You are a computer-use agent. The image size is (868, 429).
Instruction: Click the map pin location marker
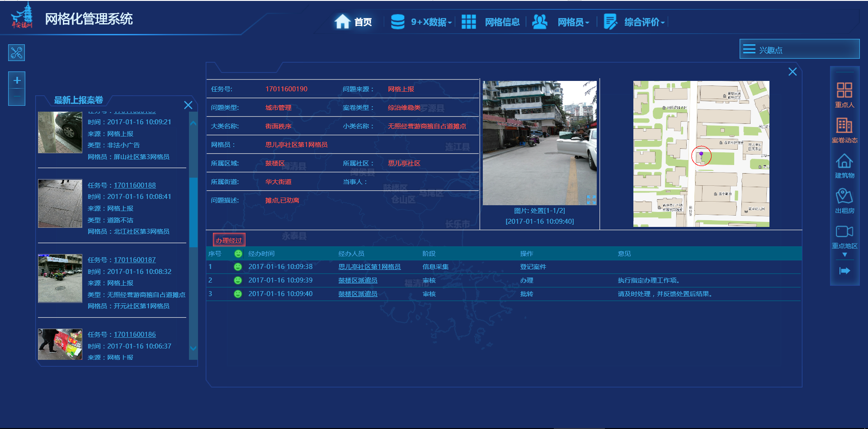pyautogui.click(x=701, y=155)
